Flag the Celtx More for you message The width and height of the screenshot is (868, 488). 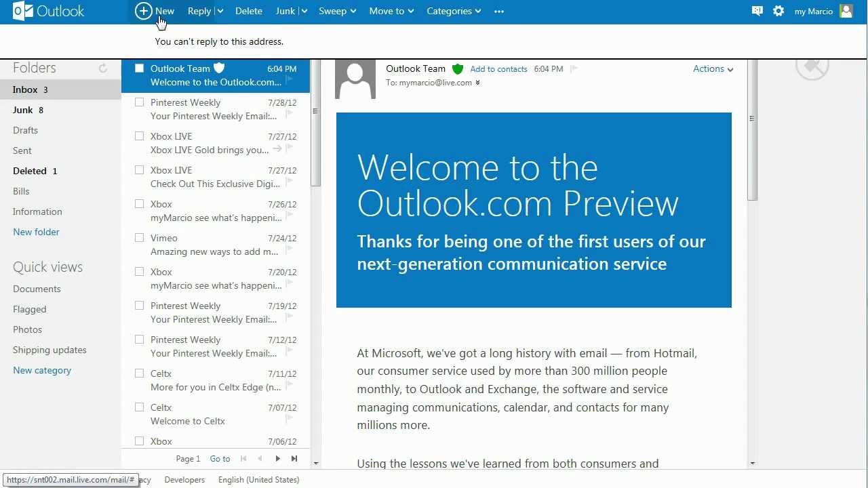(x=290, y=385)
